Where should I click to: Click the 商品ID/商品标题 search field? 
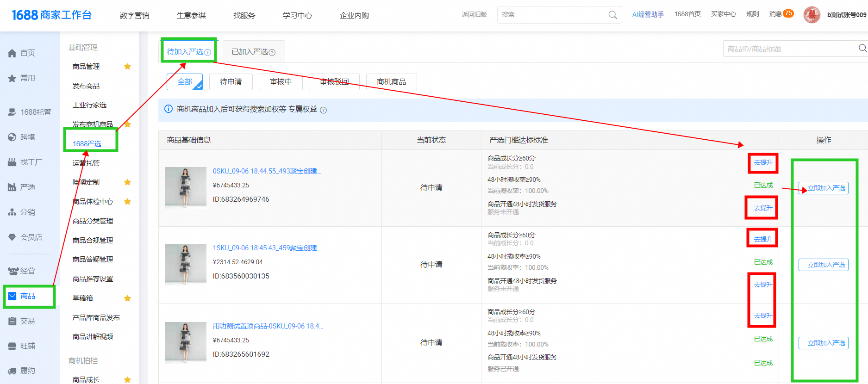789,49
